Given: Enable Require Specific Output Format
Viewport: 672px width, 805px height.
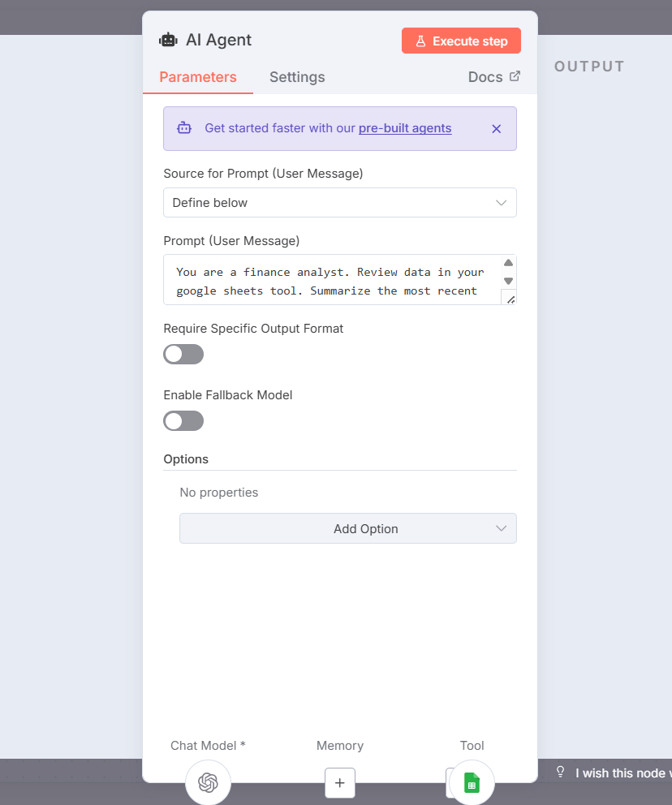Looking at the screenshot, I should click(183, 354).
